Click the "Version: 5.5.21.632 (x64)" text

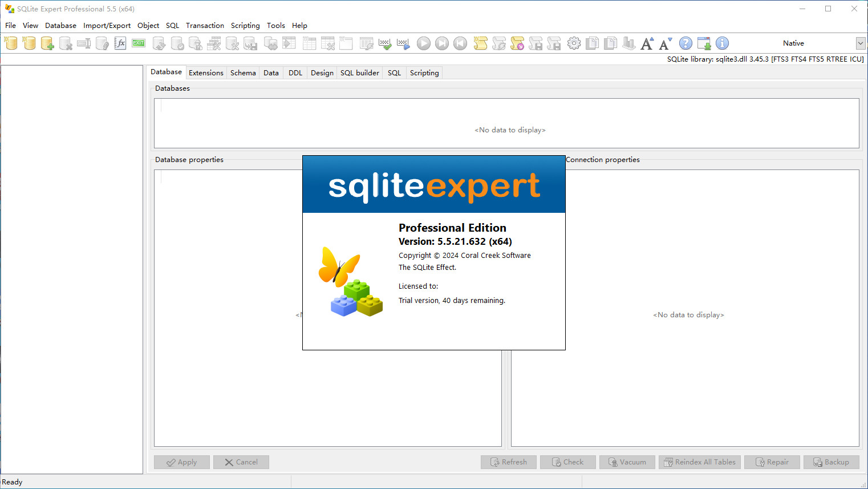[455, 241]
